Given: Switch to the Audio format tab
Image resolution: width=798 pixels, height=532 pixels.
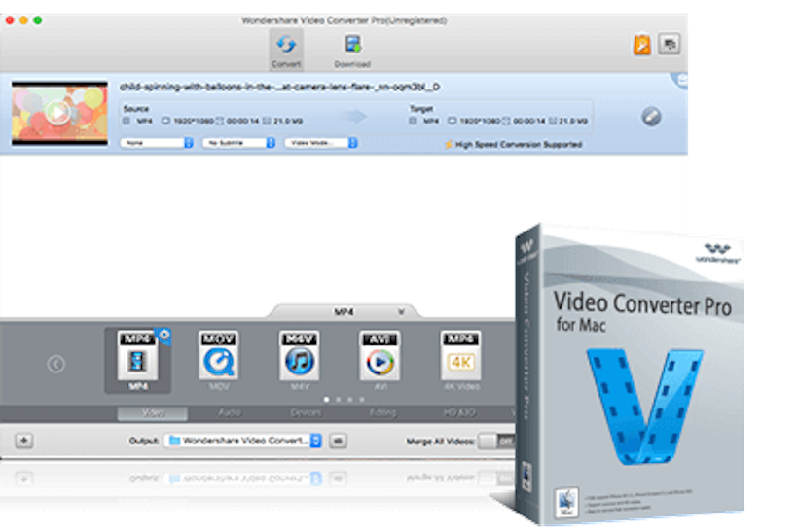Looking at the screenshot, I should click(230, 413).
